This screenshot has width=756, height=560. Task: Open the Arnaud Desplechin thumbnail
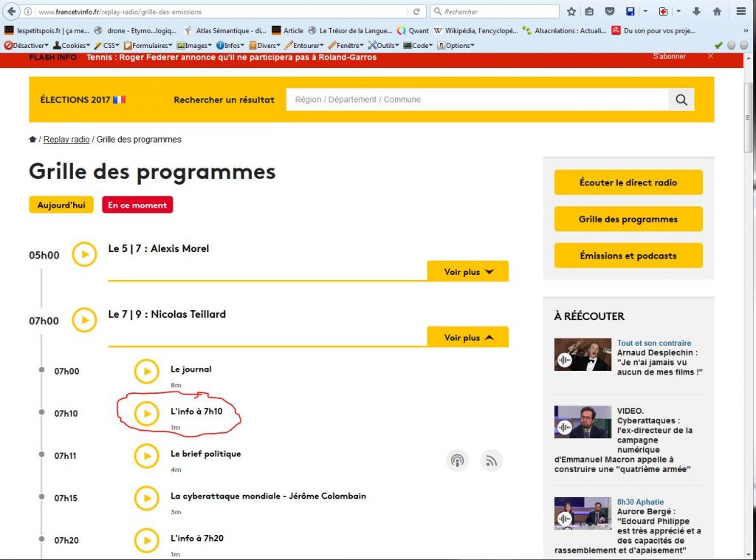tap(583, 355)
